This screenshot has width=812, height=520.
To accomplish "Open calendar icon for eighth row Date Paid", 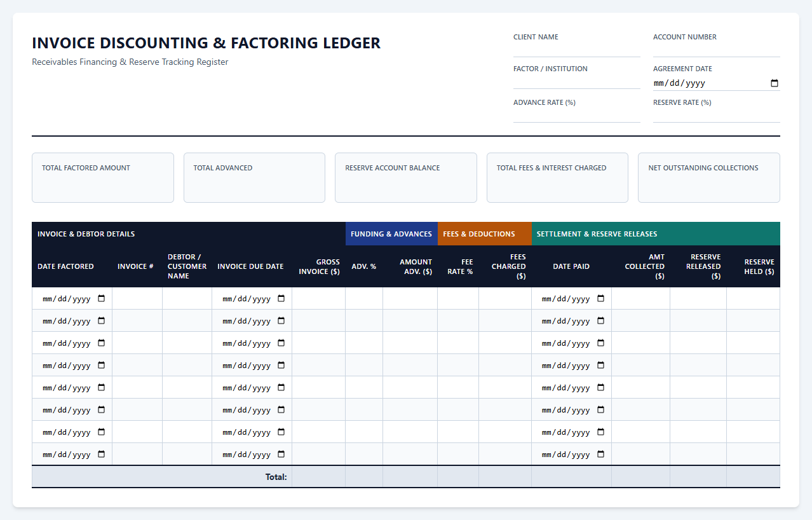I will 601,454.
